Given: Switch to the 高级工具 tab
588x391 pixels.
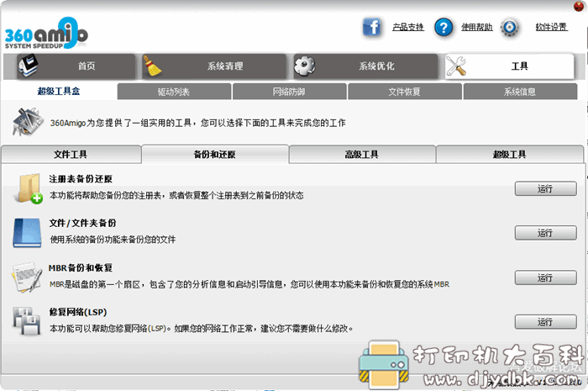Looking at the screenshot, I should 362,154.
